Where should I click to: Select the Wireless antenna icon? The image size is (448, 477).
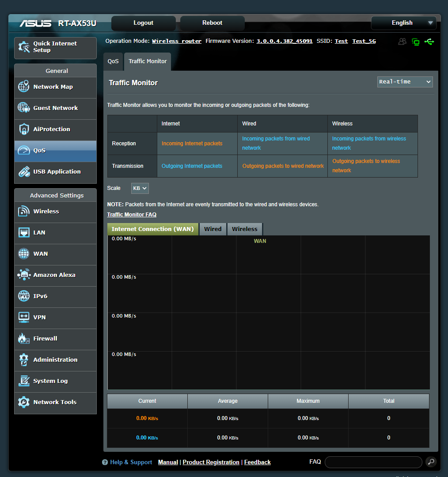pos(23,211)
